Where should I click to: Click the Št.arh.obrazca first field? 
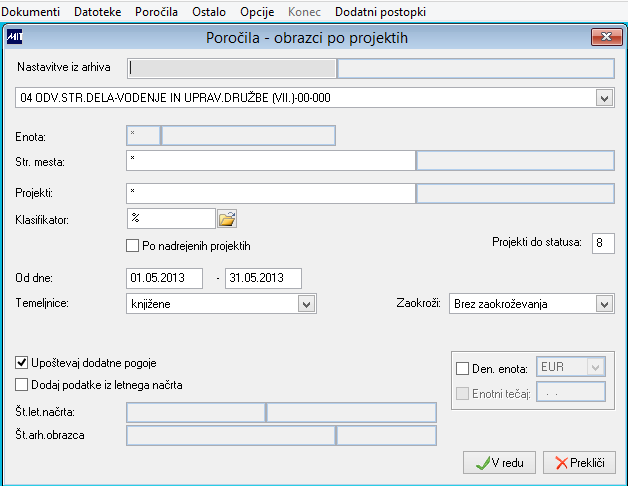[231, 436]
